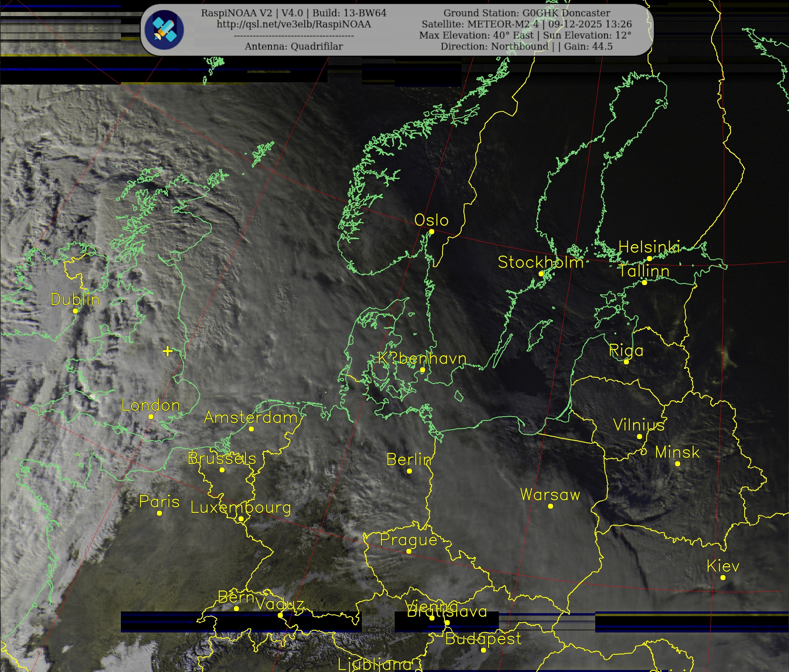
Task: Click the Satellite METEOR-M2 4 text line
Action: tap(526, 24)
